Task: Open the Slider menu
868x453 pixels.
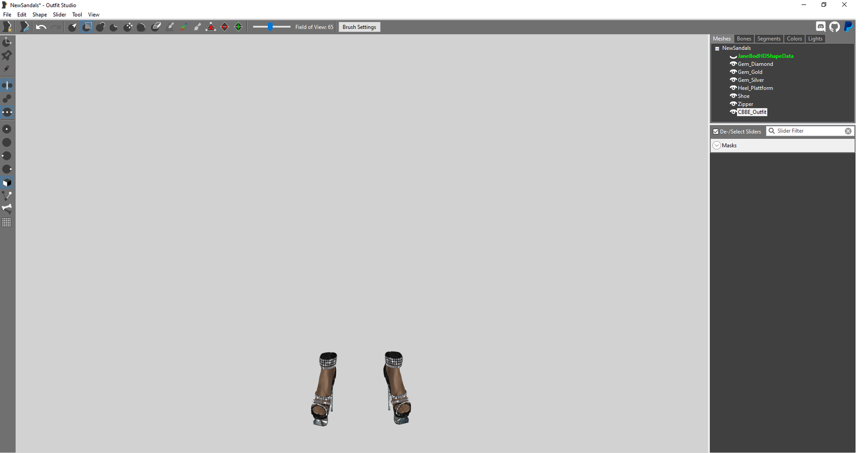Action: pyautogui.click(x=59, y=14)
